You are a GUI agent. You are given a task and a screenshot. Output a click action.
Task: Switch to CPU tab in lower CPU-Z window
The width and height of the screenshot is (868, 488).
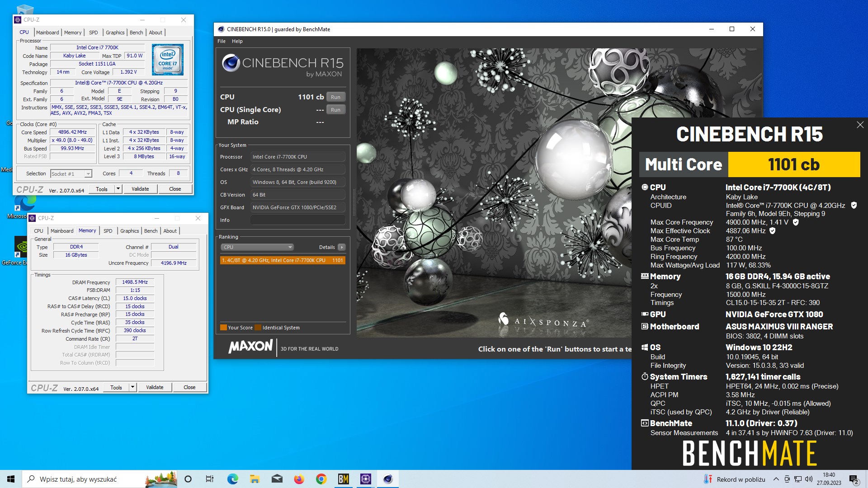click(x=39, y=231)
